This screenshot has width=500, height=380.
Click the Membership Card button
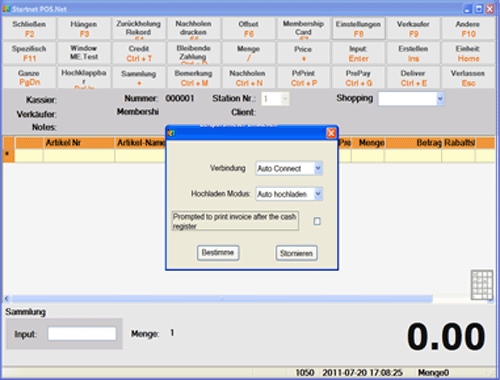point(303,29)
